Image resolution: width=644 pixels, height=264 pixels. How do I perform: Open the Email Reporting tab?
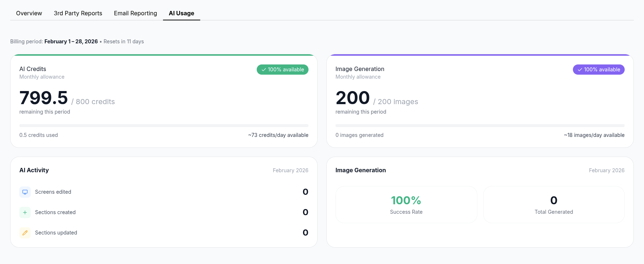pos(135,13)
